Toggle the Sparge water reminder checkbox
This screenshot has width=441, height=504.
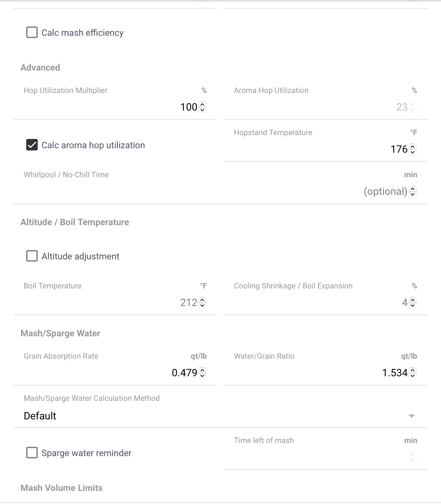pyautogui.click(x=32, y=453)
